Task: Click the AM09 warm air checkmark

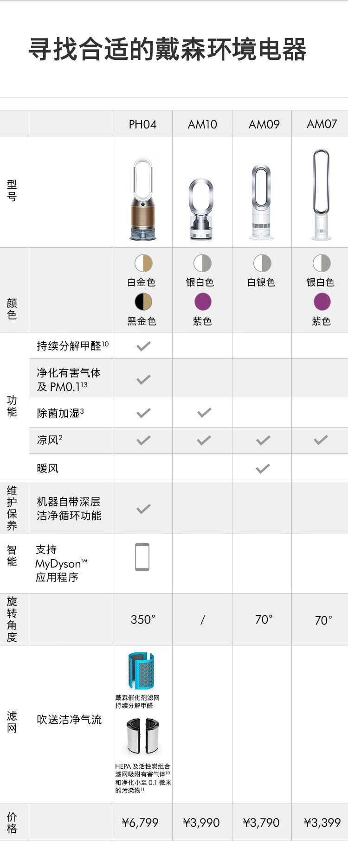Action: (x=263, y=469)
